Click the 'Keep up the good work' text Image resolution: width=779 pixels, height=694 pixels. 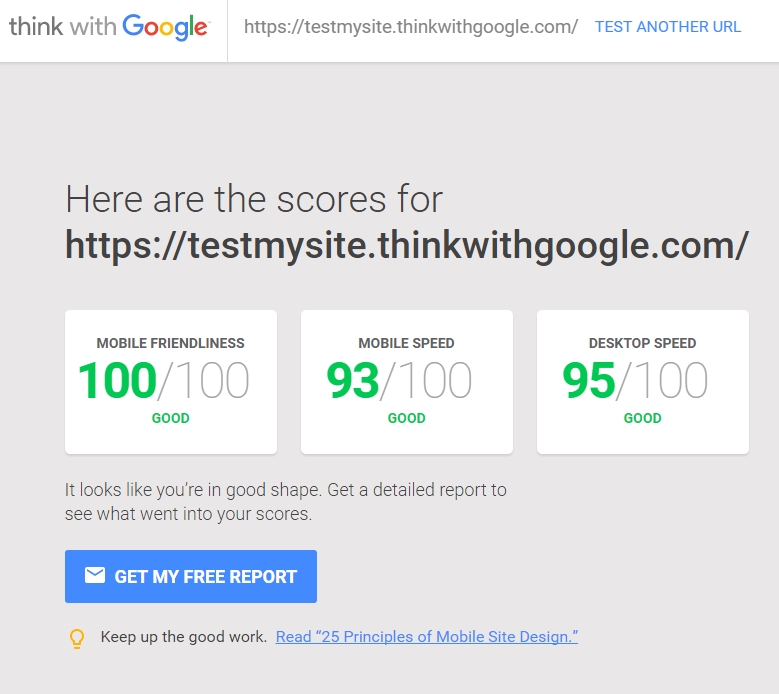[x=184, y=636]
